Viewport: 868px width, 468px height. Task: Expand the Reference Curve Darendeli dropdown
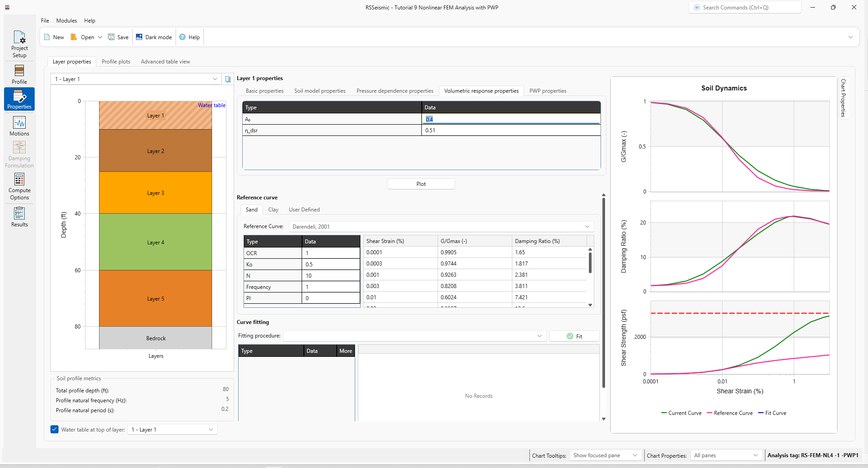[x=442, y=226]
